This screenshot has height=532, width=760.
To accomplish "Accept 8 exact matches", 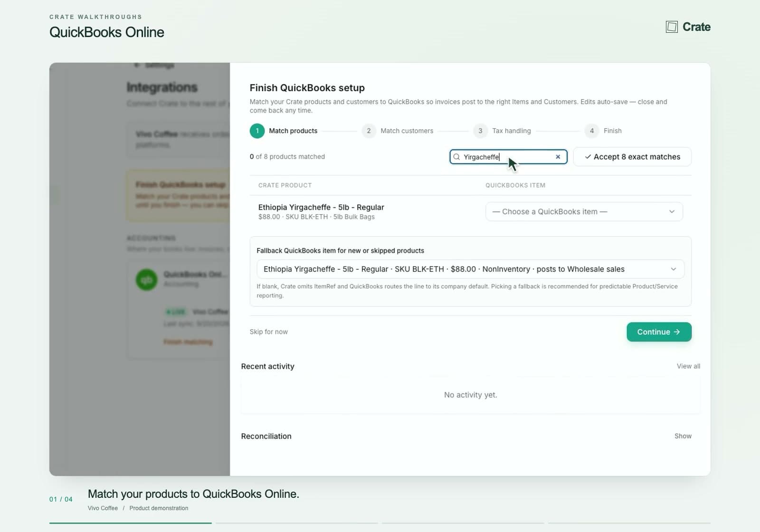I will click(x=632, y=157).
